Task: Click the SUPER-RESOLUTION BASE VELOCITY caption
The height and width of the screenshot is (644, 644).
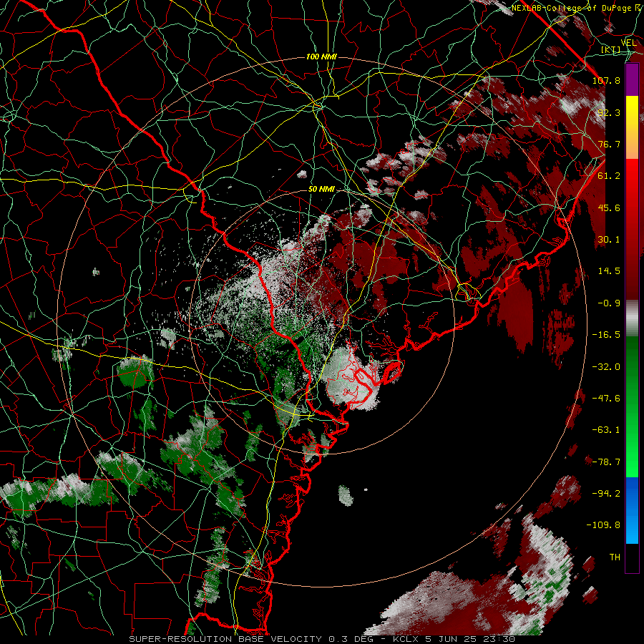Action: [x=227, y=639]
